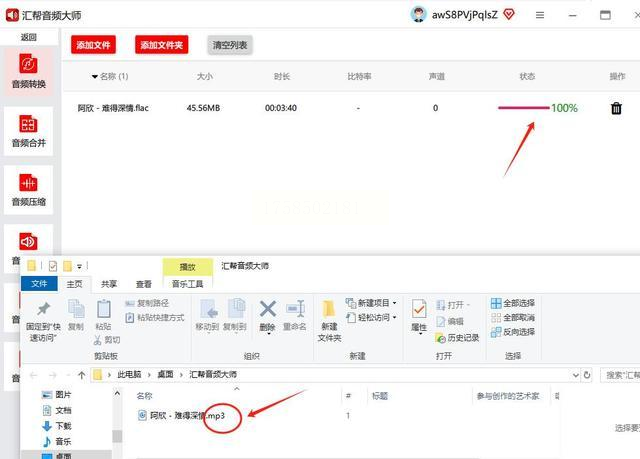
Task: Click the 编辑 edit item in ribbon
Action: [x=450, y=322]
